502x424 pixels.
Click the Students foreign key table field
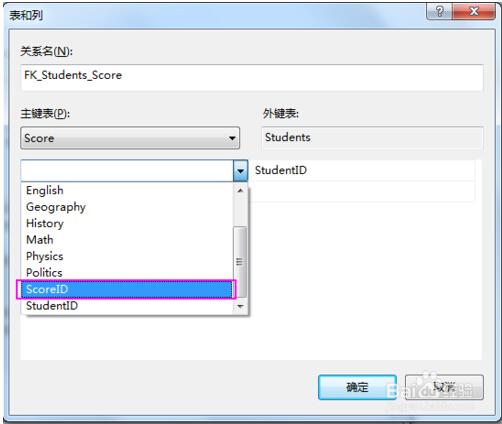(372, 137)
